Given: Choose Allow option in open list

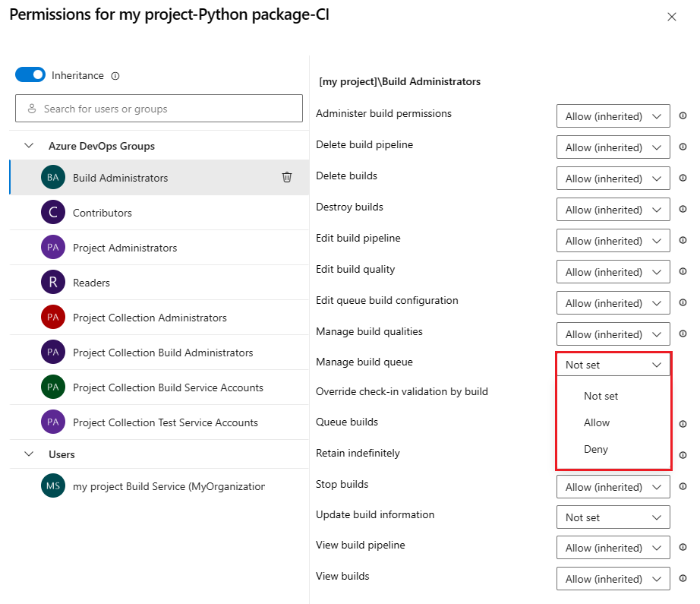Looking at the screenshot, I should [x=613, y=422].
